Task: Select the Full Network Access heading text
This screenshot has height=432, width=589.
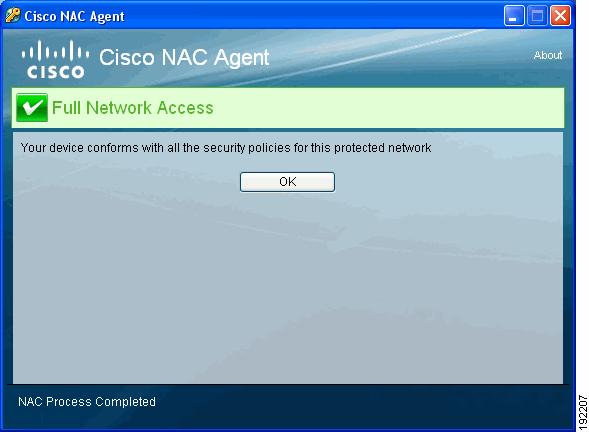Action: click(x=133, y=108)
